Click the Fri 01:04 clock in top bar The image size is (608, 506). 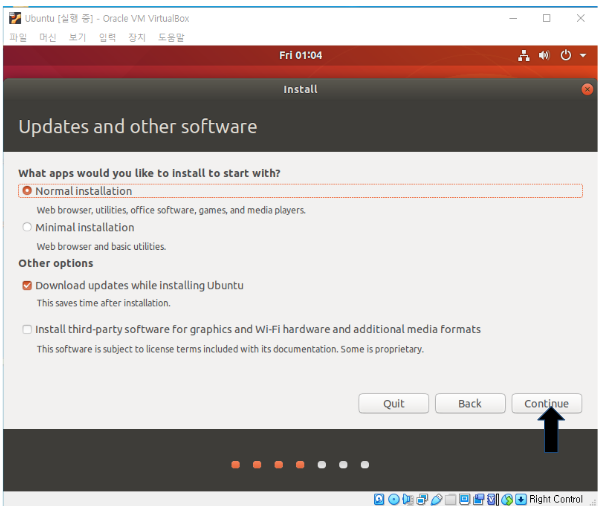pyautogui.click(x=301, y=55)
